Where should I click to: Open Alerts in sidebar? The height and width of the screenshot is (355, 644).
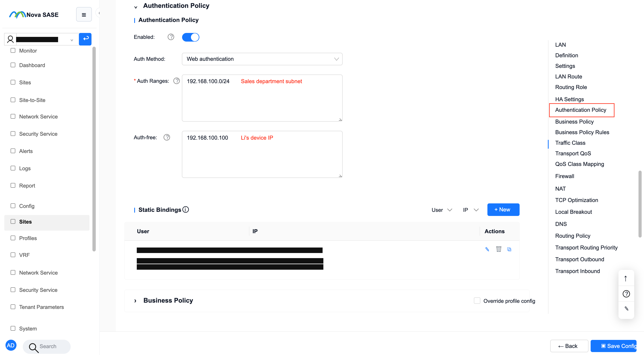(26, 151)
